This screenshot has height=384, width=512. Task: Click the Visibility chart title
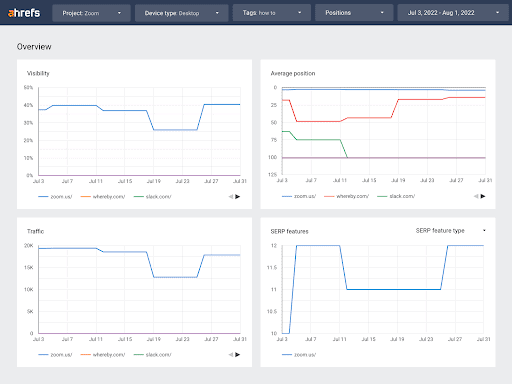pyautogui.click(x=38, y=73)
